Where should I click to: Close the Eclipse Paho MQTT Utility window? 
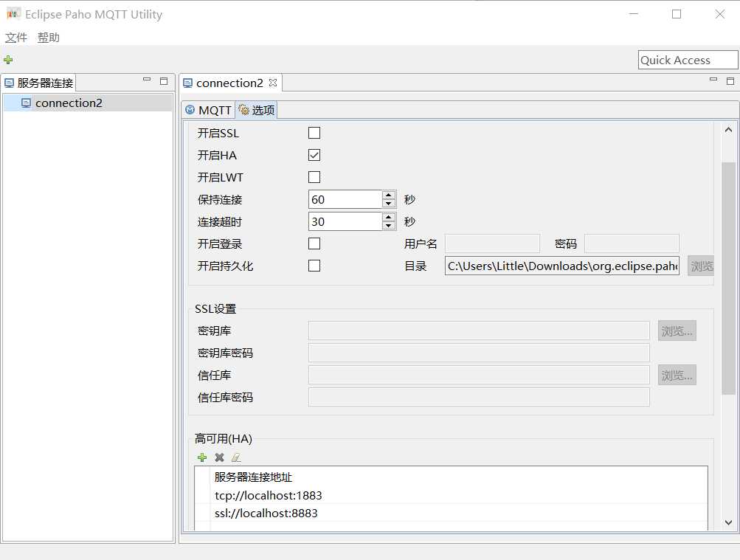719,14
